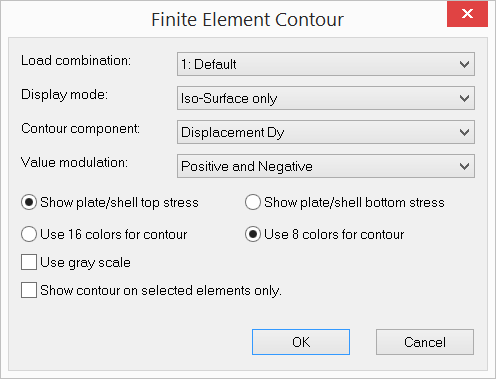Screen dimensions: 496x379
Task: Click the 'Value modulation:' label text
Action: tap(74, 163)
